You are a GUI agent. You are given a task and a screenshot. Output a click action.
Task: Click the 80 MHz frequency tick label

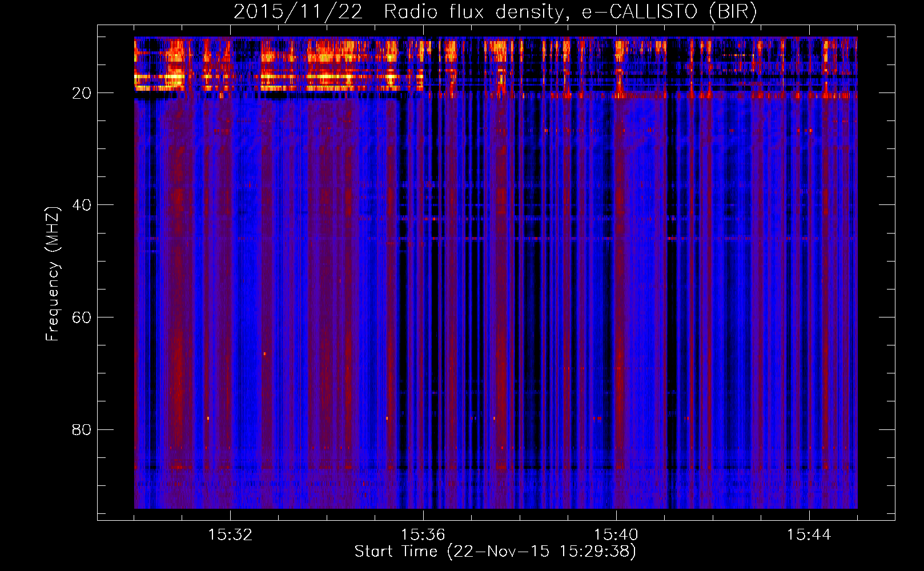click(x=82, y=429)
